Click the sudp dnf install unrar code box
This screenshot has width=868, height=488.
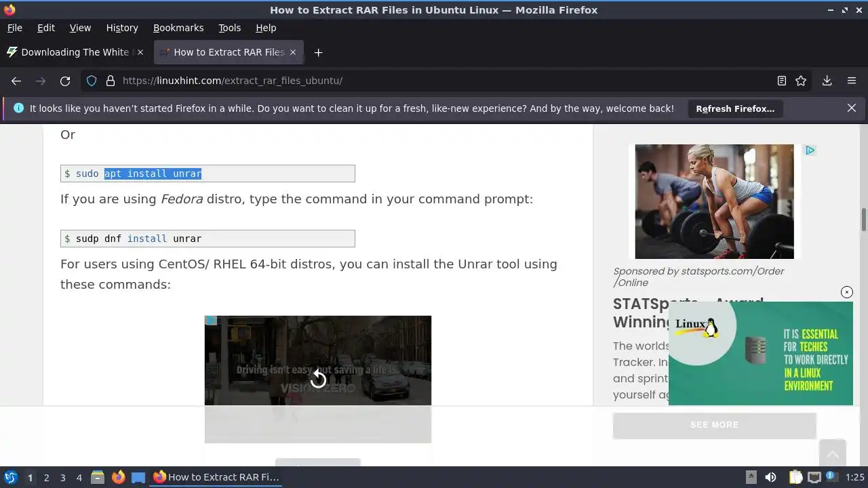208,239
